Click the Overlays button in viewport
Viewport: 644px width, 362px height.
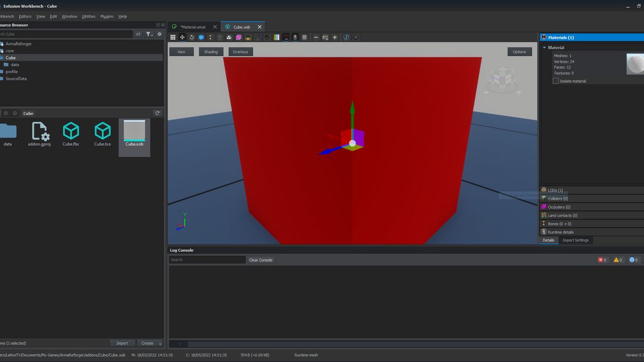pos(240,52)
